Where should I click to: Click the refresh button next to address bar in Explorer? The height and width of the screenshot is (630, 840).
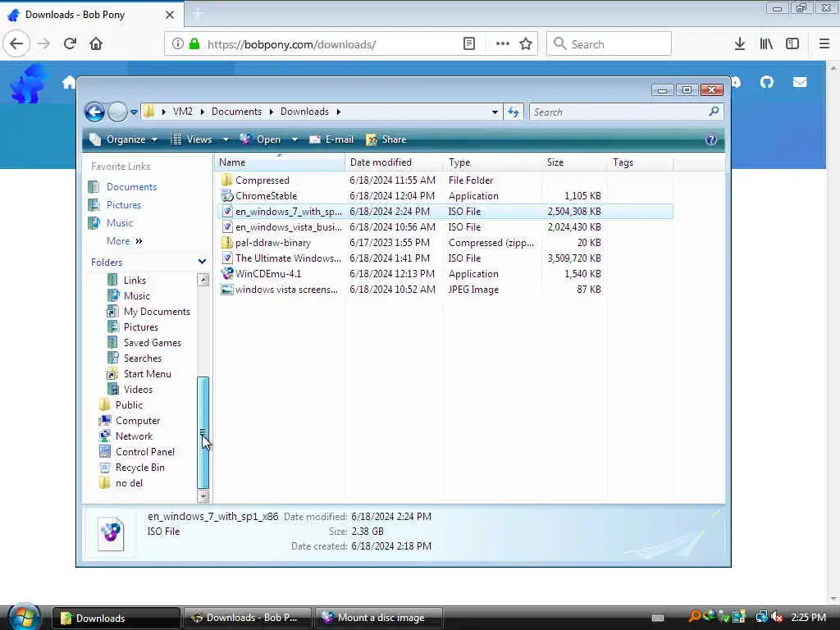point(514,112)
